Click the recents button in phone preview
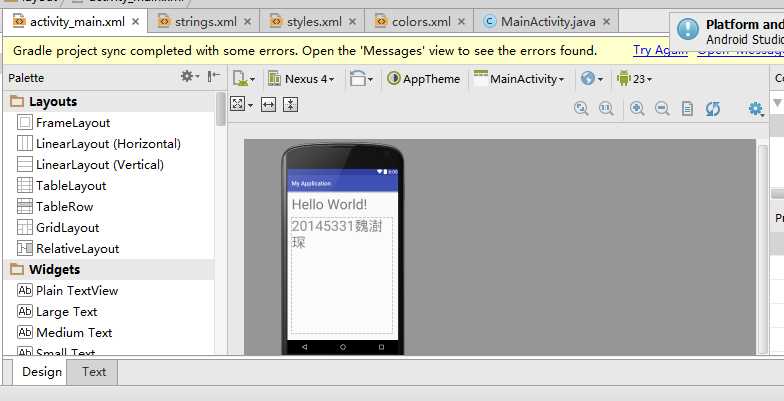This screenshot has height=401, width=784. pos(381,346)
